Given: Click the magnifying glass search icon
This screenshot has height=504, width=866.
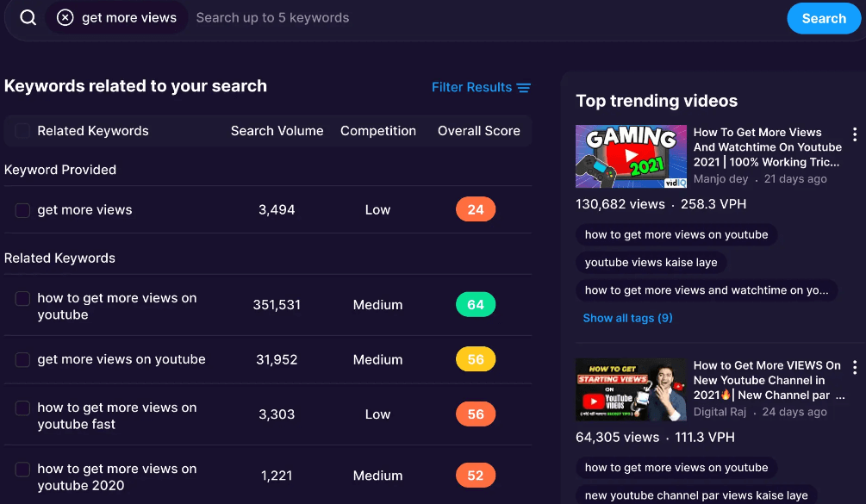Looking at the screenshot, I should tap(28, 18).
